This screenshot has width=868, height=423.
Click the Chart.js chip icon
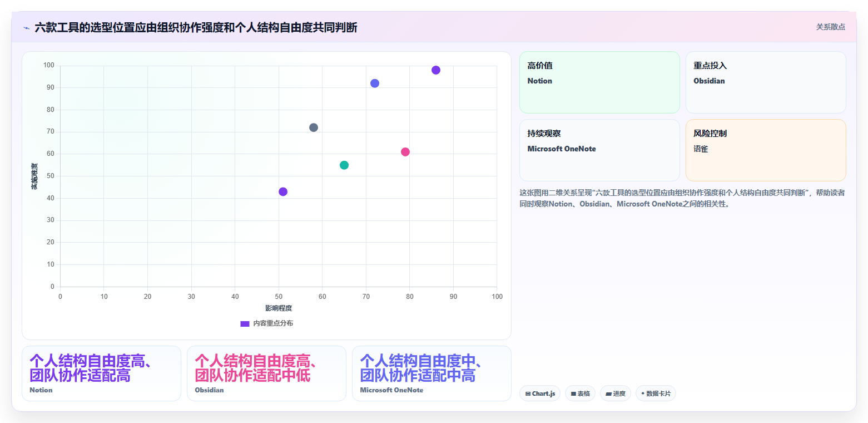[528, 394]
